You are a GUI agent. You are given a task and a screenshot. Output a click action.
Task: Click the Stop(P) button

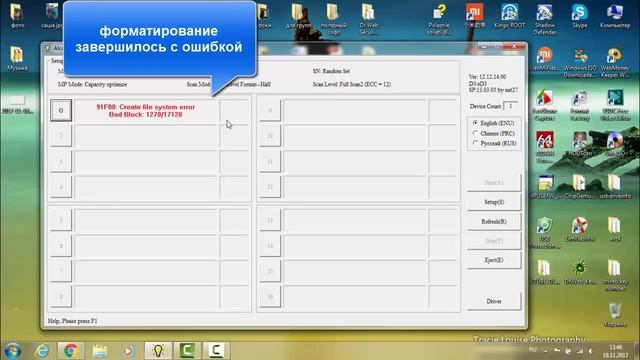[x=494, y=241]
